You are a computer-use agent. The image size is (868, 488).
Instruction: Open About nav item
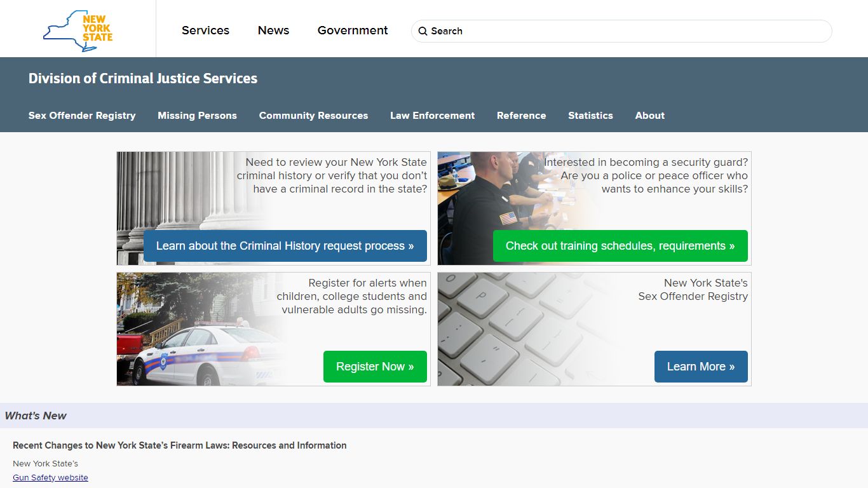pos(649,116)
